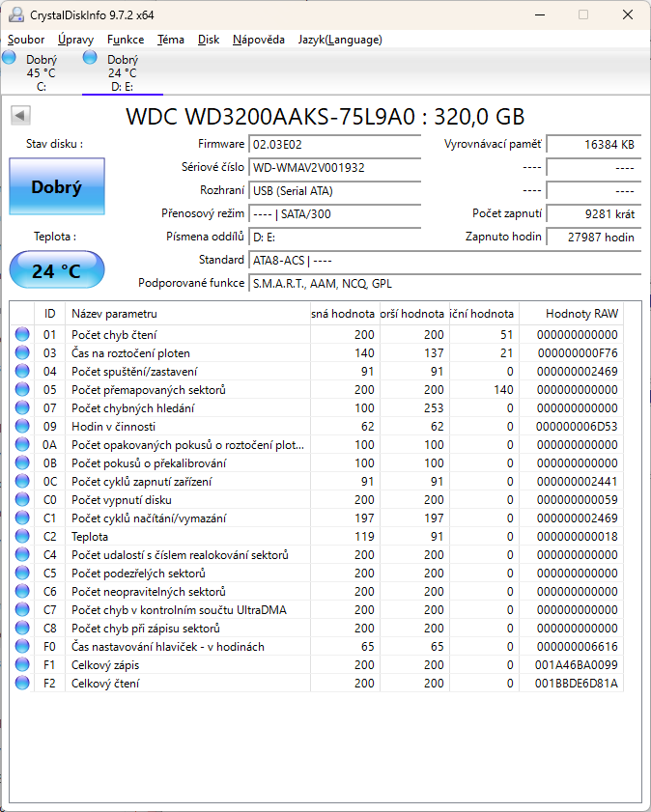Click supported features field S.M.A.R.T., AAM, NCQ, GPL
Screen dimensions: 651x812
pos(445,284)
